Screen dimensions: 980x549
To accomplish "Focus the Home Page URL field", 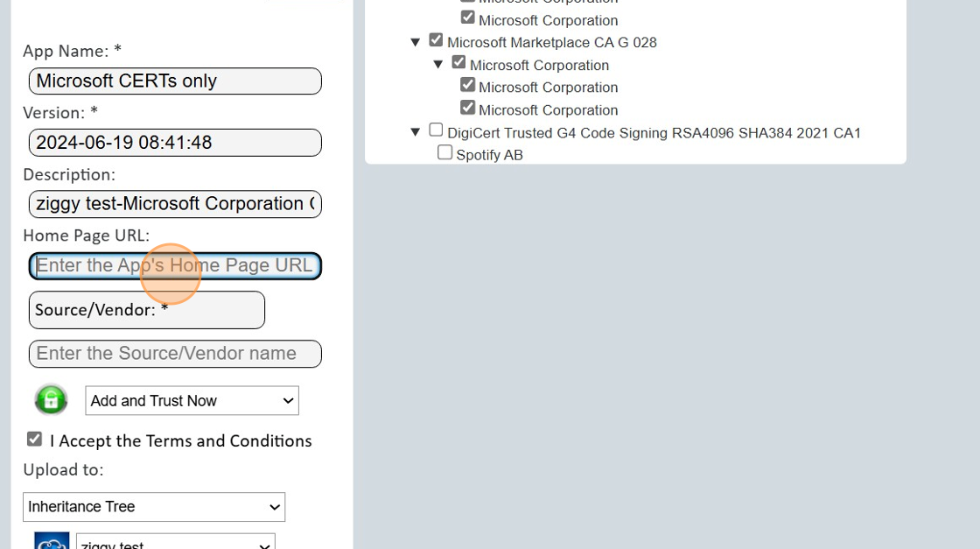I will tap(175, 265).
